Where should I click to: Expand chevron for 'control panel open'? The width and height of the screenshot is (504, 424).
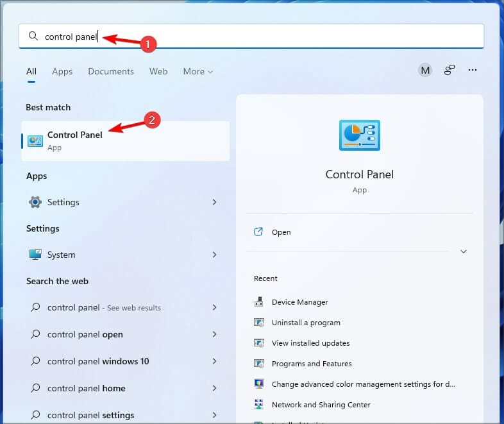[214, 334]
